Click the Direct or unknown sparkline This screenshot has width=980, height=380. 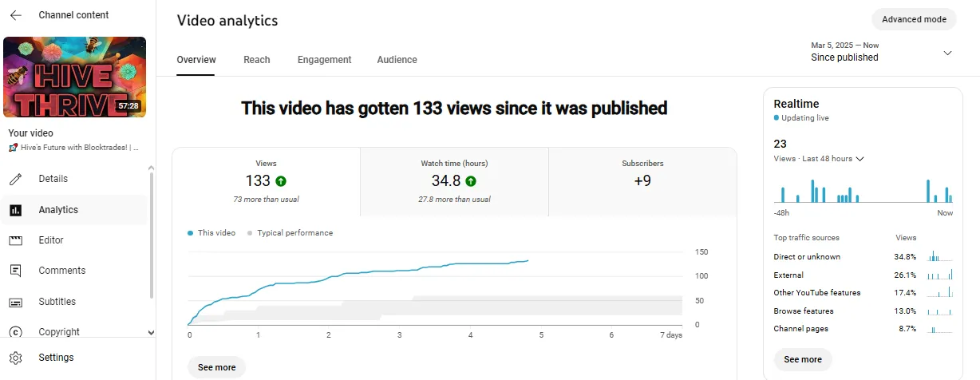[940, 256]
